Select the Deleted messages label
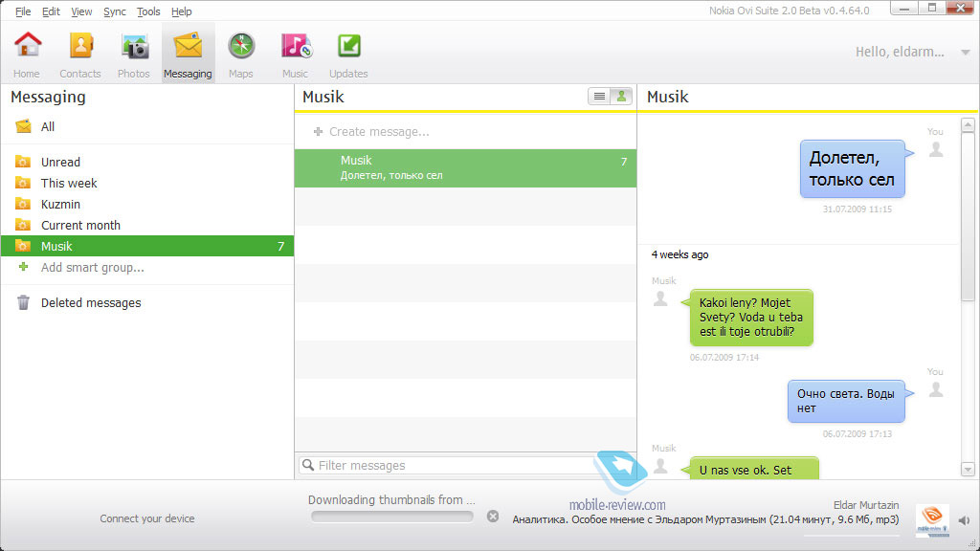980x551 pixels. 91,303
